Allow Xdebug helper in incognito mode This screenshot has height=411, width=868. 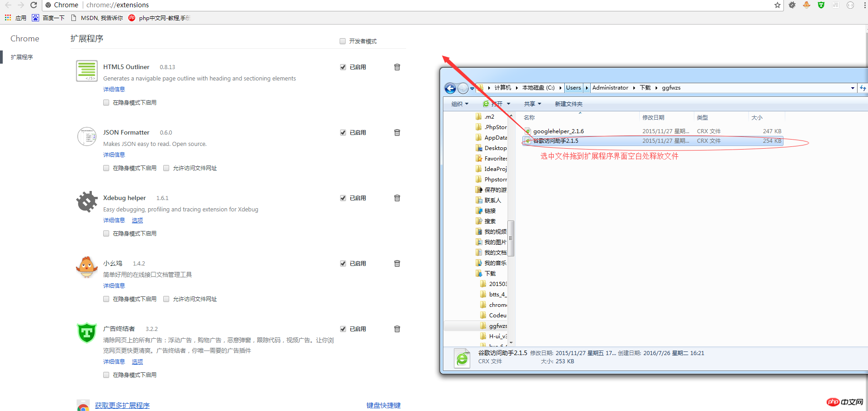click(x=106, y=234)
